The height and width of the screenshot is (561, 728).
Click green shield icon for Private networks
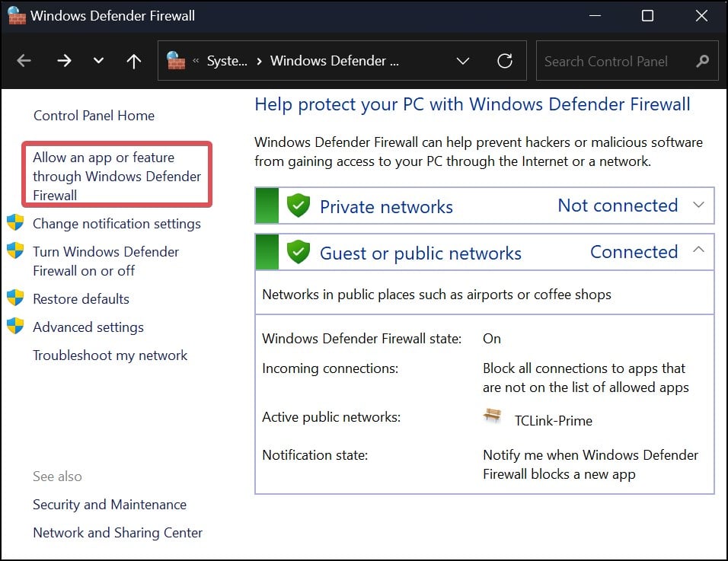(298, 206)
